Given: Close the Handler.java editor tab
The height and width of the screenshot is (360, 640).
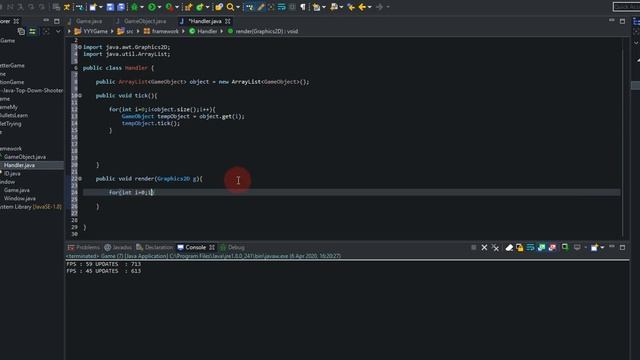Looking at the screenshot, I should [228, 21].
